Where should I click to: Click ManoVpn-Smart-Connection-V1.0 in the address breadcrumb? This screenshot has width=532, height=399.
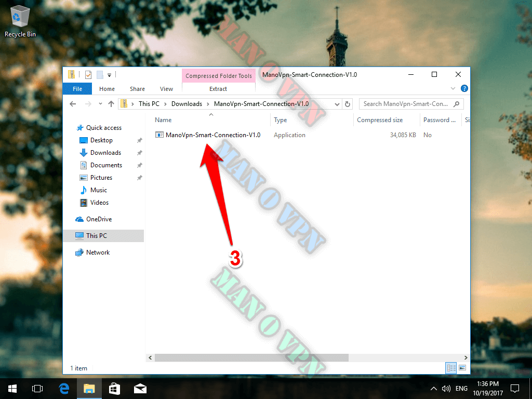click(261, 104)
